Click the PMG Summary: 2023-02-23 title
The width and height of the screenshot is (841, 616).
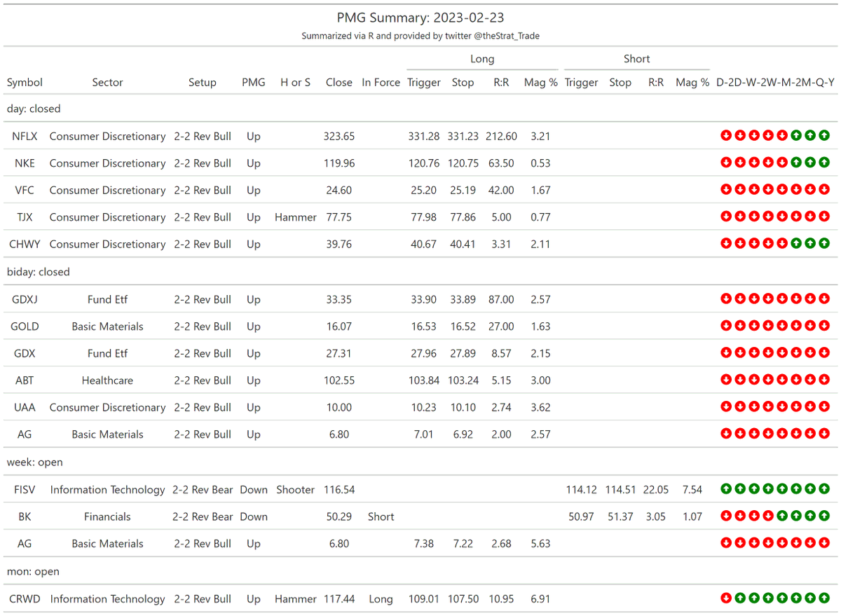click(420, 18)
